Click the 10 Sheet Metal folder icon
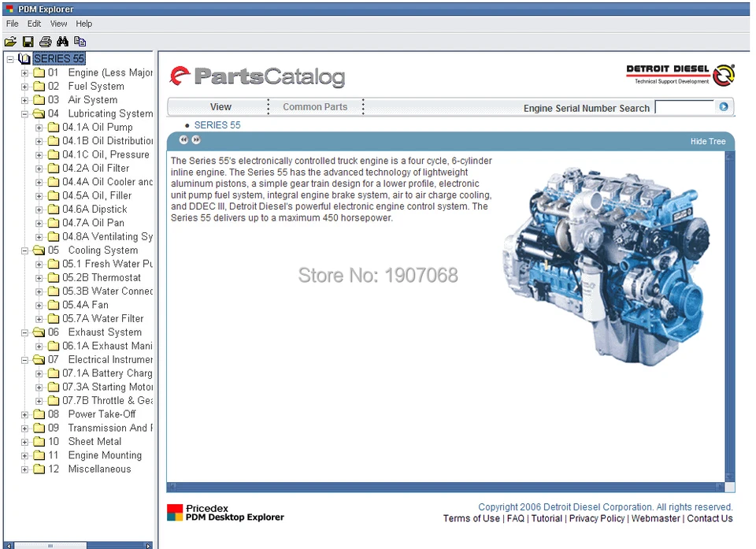The height and width of the screenshot is (549, 756). coord(39,441)
